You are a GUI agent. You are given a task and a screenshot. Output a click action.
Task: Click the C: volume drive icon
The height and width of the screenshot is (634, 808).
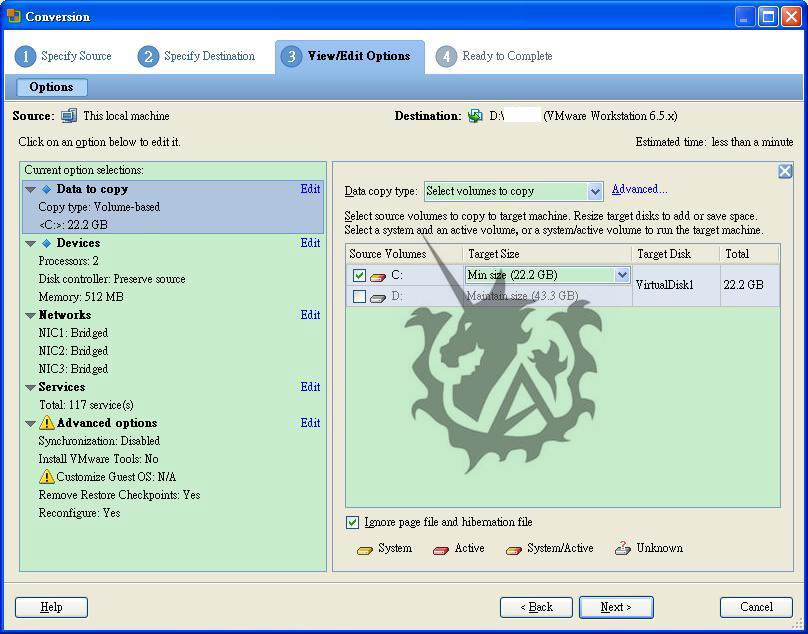click(378, 277)
